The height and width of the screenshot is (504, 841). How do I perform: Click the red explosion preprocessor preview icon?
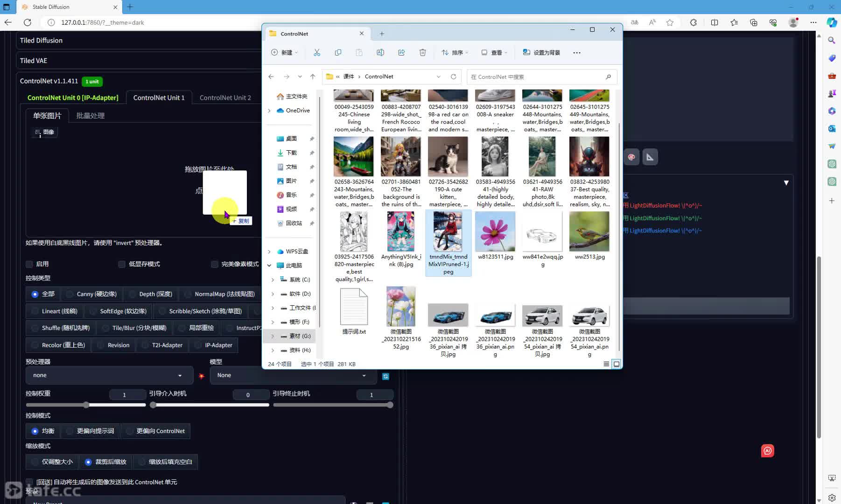pos(202,376)
